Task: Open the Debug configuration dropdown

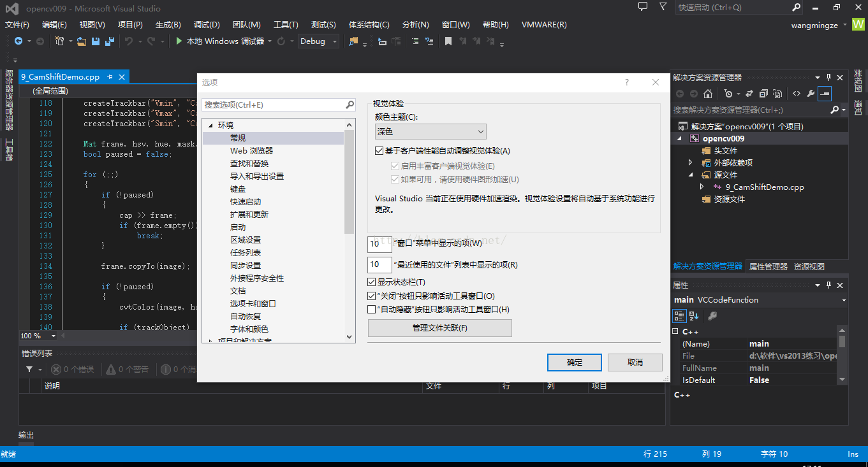Action: tap(318, 41)
